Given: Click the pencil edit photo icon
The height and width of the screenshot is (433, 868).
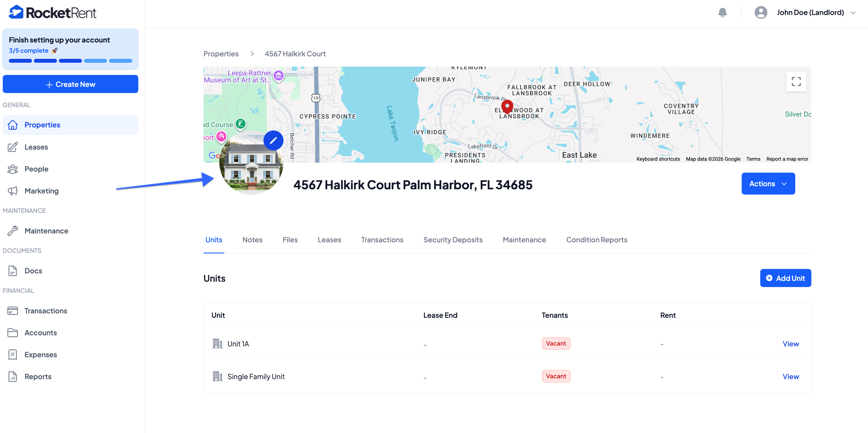Looking at the screenshot, I should point(273,140).
